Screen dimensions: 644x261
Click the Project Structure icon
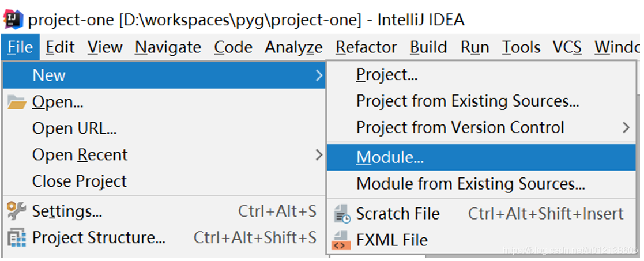[17, 237]
